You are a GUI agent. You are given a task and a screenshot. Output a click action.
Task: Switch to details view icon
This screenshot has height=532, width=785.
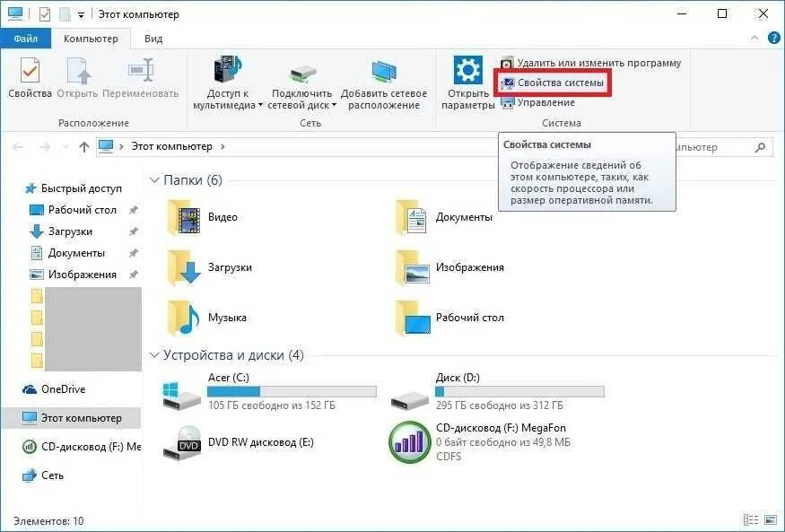click(x=750, y=520)
